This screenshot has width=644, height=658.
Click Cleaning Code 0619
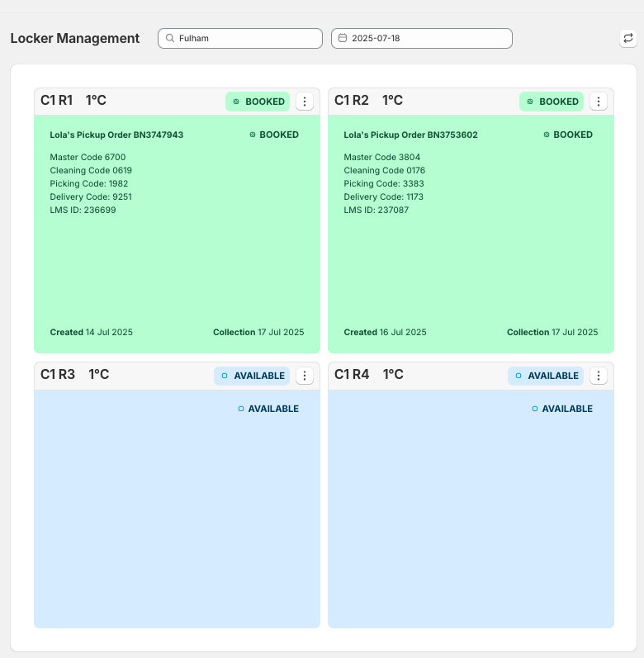tap(91, 170)
